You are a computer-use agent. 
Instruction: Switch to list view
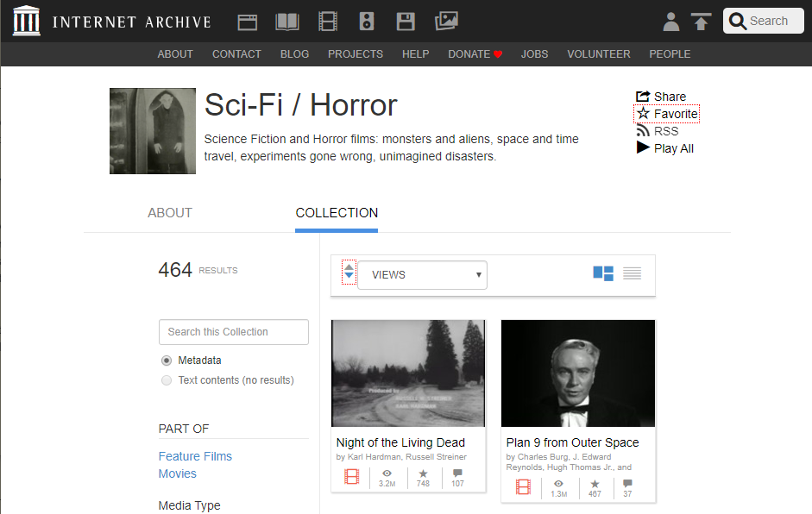pyautogui.click(x=632, y=273)
